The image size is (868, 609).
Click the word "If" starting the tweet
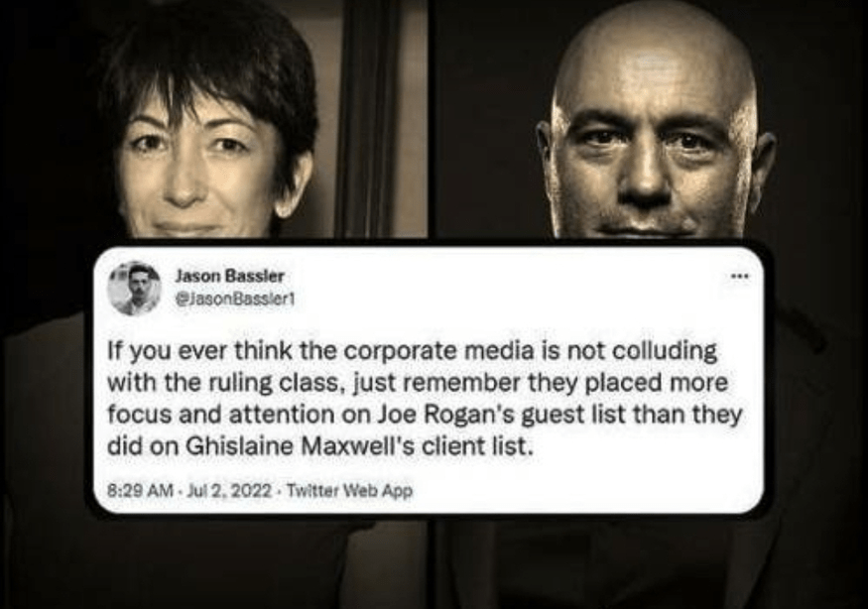tap(113, 350)
